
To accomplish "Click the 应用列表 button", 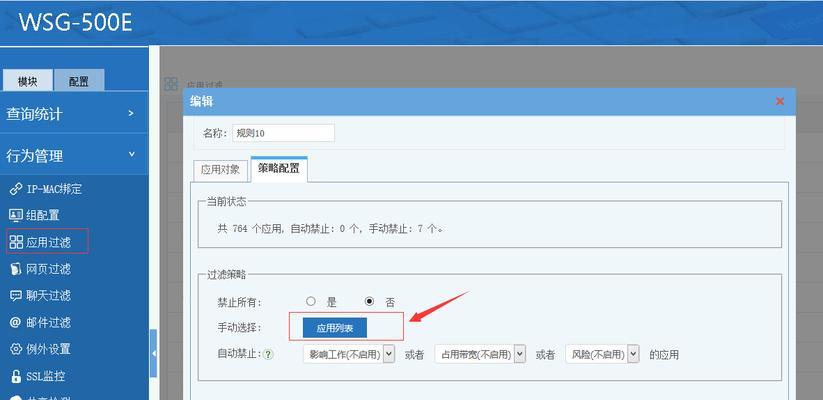I will pos(335,328).
